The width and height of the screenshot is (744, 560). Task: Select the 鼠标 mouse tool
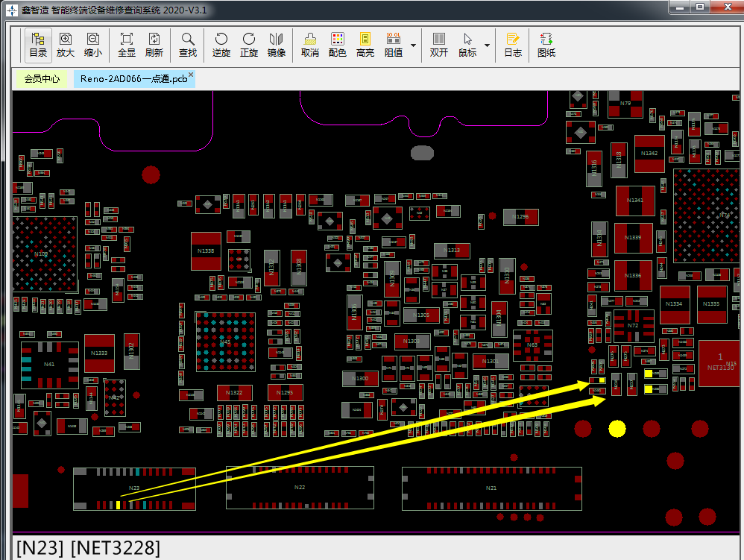[467, 45]
